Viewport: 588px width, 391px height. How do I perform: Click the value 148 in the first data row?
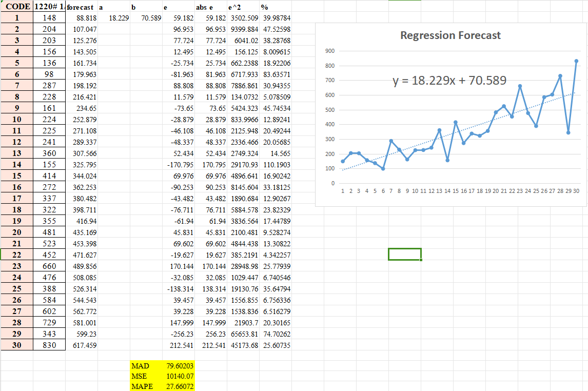pyautogui.click(x=50, y=17)
